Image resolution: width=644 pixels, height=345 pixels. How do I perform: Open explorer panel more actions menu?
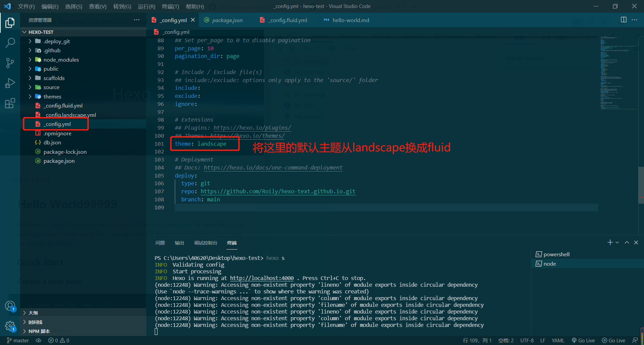(x=137, y=20)
